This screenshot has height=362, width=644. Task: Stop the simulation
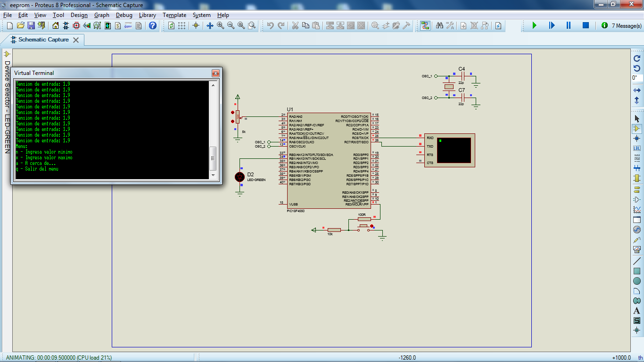pyautogui.click(x=586, y=25)
